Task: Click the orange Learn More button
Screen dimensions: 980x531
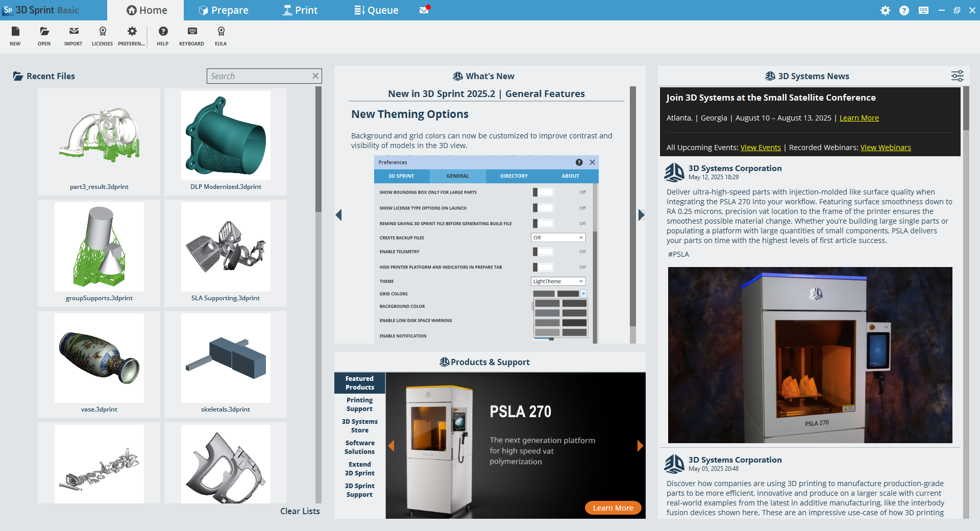Action: pos(612,508)
